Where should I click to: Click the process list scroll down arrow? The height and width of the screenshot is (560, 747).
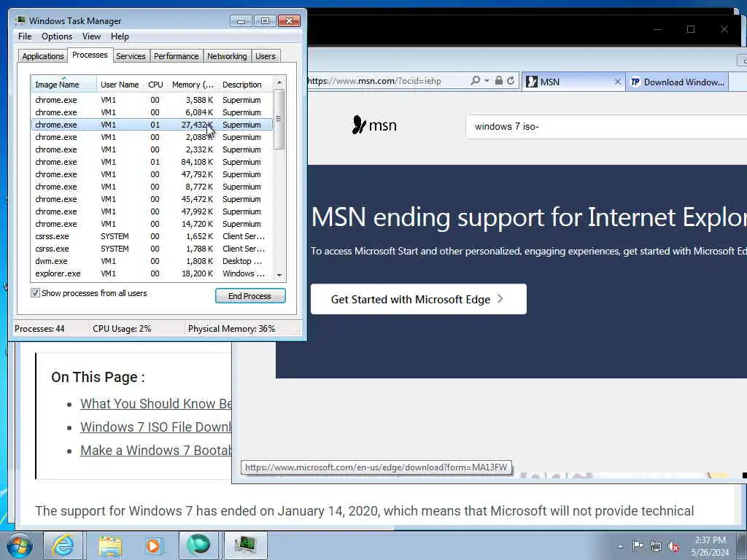279,275
